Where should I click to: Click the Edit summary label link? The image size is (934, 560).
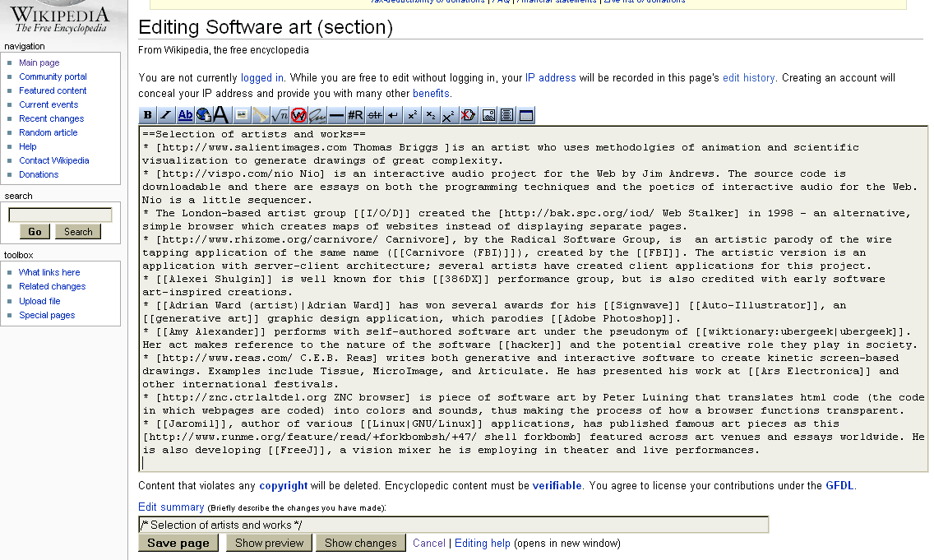click(x=171, y=507)
